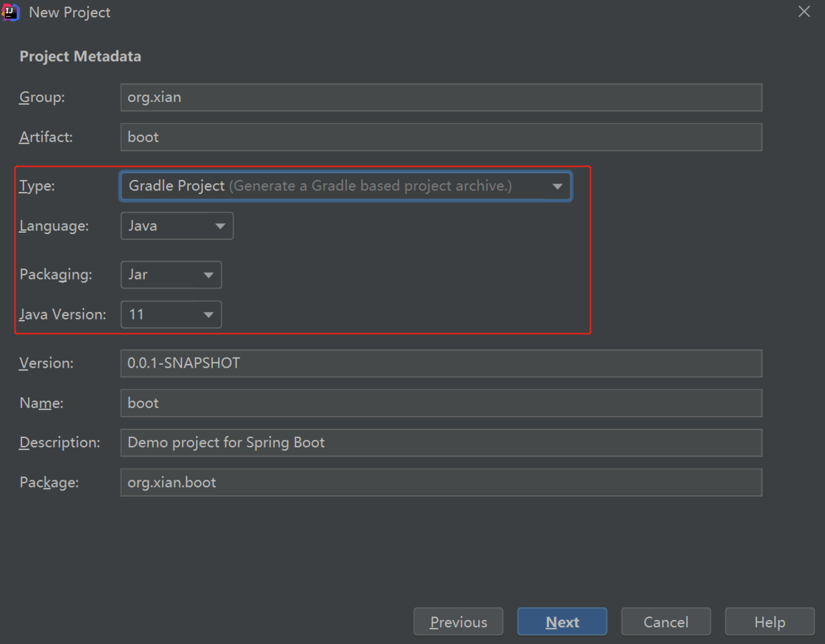
Task: Click the Java Version dropdown arrow
Action: pos(208,315)
